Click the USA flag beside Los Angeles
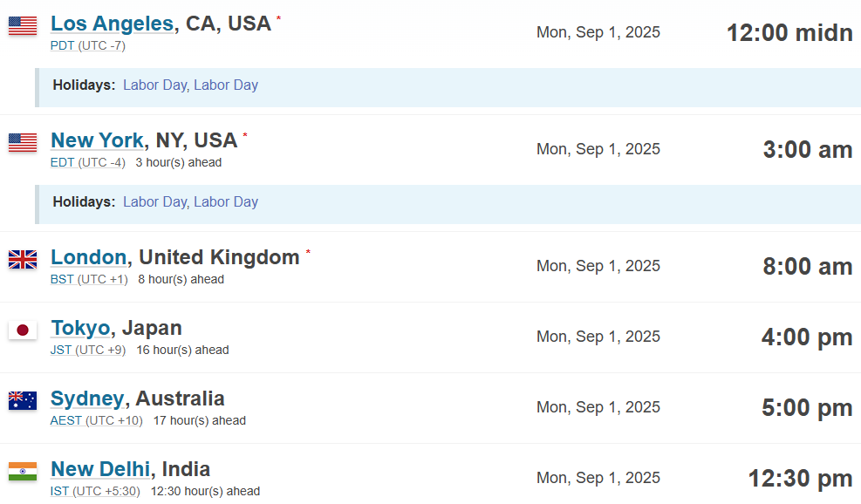The width and height of the screenshot is (861, 504). [23, 25]
